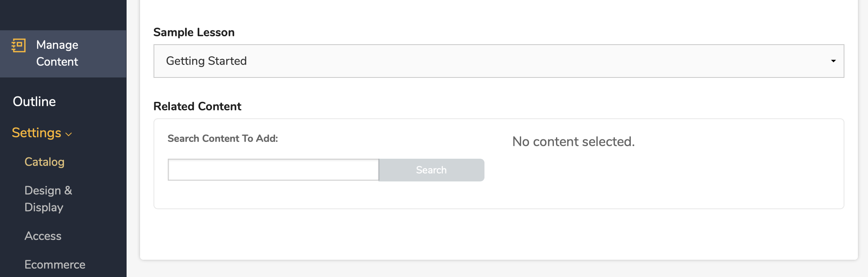Click the Settings chevron arrow

click(69, 134)
